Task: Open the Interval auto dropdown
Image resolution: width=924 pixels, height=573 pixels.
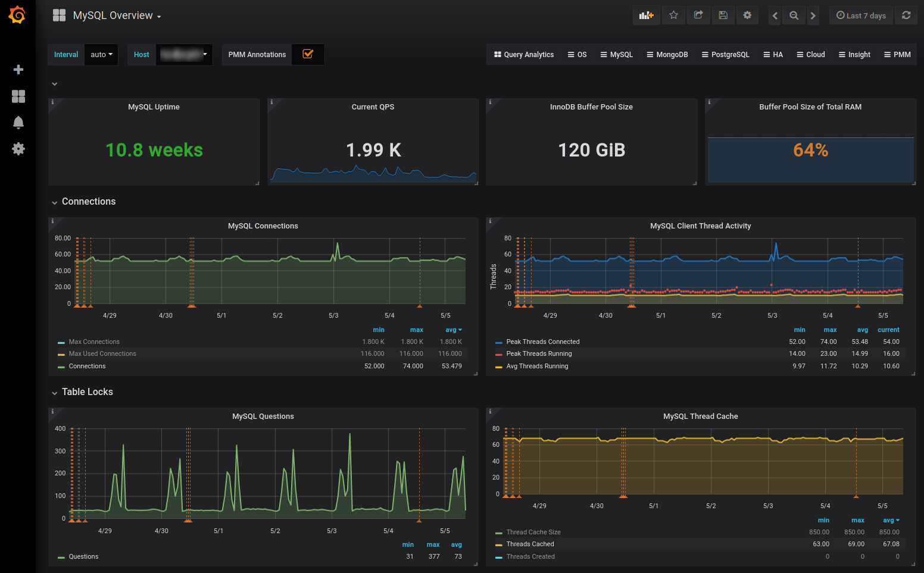Action: coord(101,54)
